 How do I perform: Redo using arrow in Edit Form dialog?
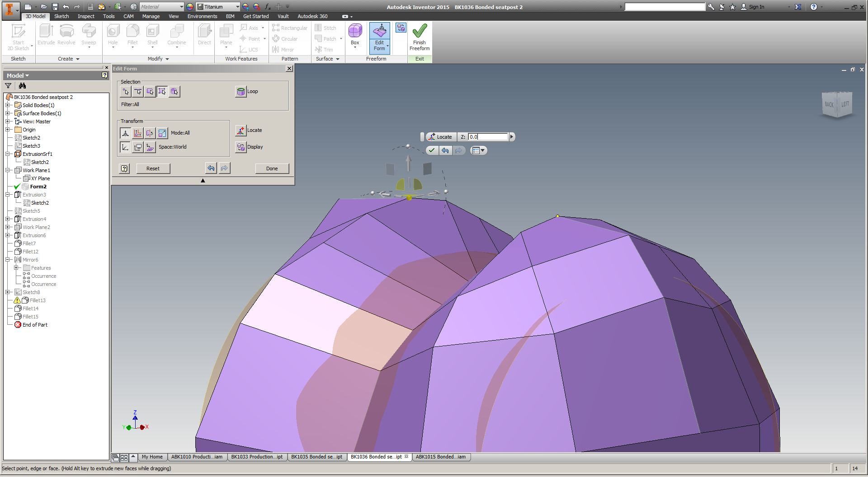(x=224, y=168)
